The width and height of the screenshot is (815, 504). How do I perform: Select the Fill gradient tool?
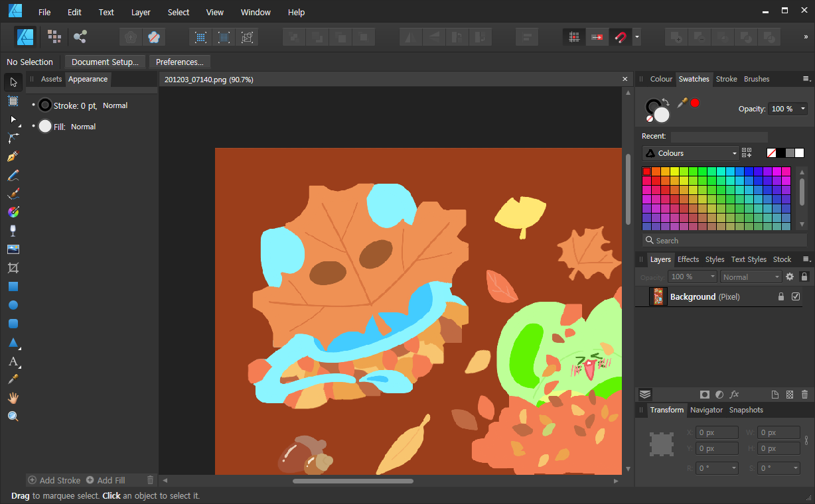pyautogui.click(x=13, y=212)
